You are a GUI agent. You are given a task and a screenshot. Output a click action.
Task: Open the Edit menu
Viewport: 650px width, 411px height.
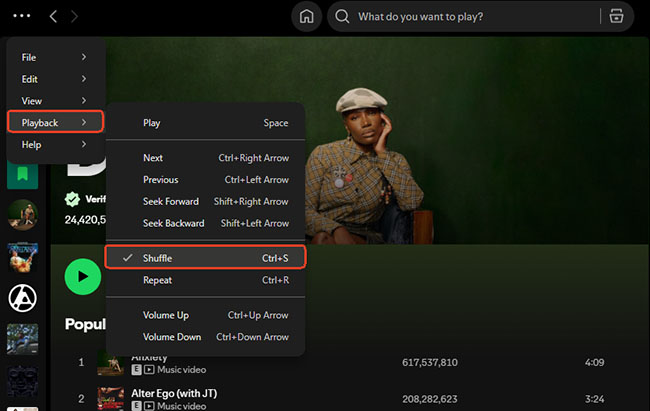[x=55, y=79]
